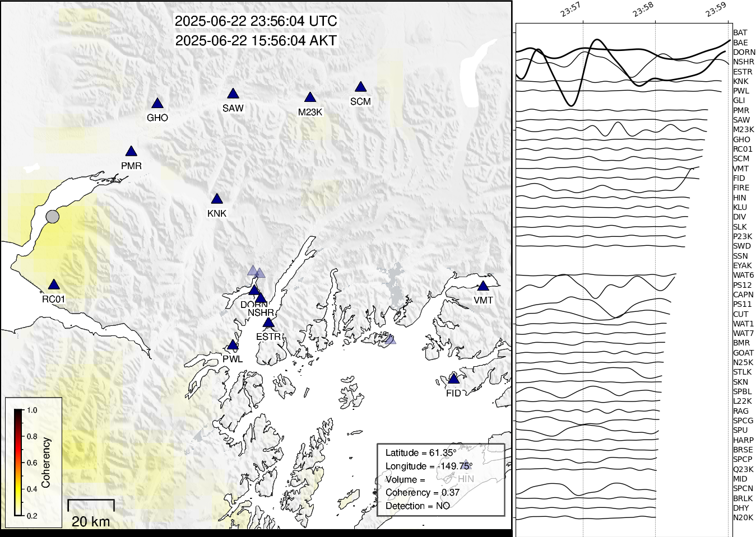Image resolution: width=756 pixels, height=537 pixels.
Task: Click the RC01 station triangle
Action: (x=53, y=285)
